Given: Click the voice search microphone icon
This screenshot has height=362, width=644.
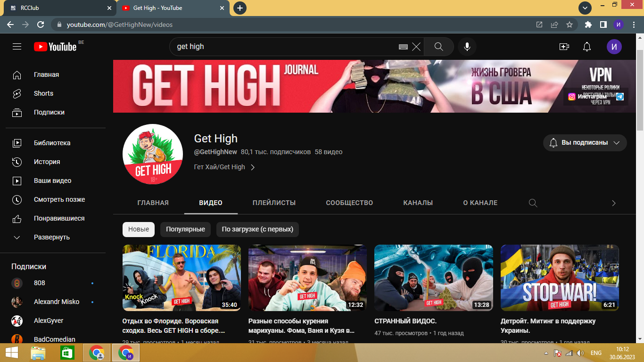Looking at the screenshot, I should coord(467,47).
